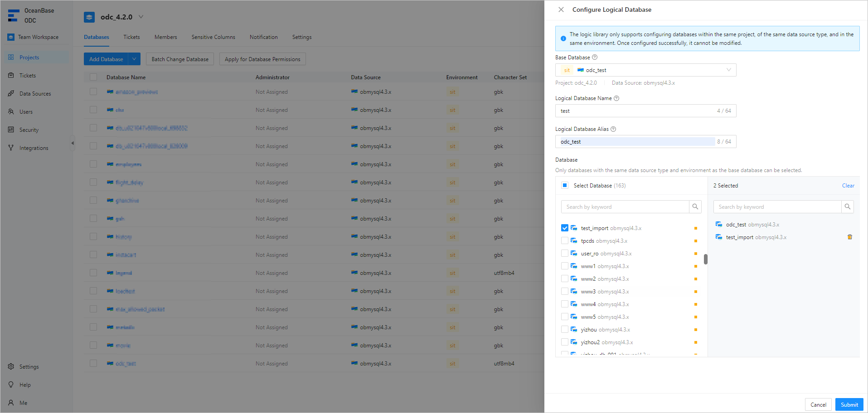Click the search icon in Select Database list
The width and height of the screenshot is (868, 413).
pyautogui.click(x=695, y=207)
